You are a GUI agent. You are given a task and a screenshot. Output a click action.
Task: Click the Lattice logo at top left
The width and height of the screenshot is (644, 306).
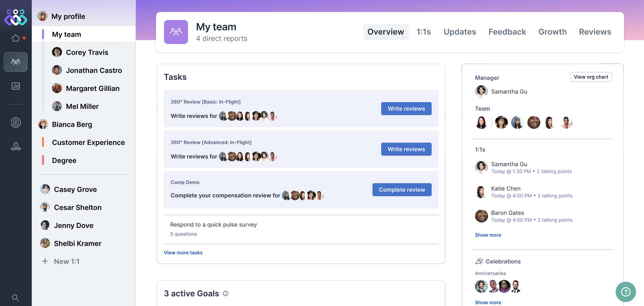(x=16, y=17)
